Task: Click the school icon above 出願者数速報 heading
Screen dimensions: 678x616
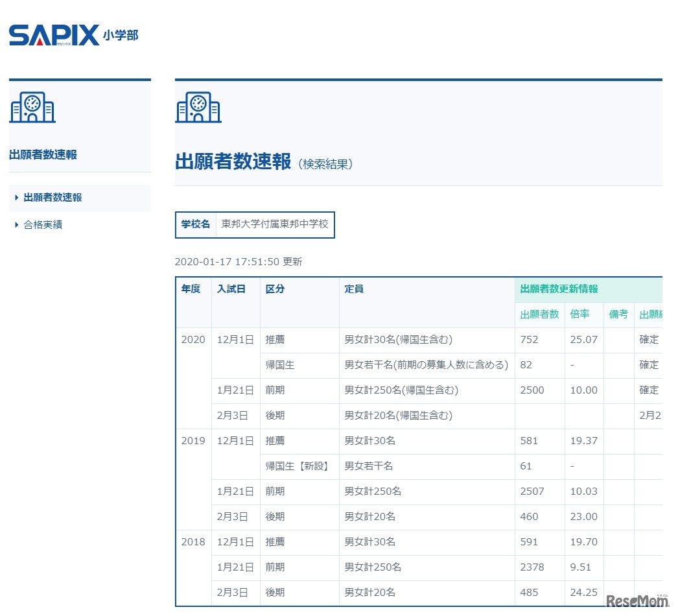Action: 198,108
